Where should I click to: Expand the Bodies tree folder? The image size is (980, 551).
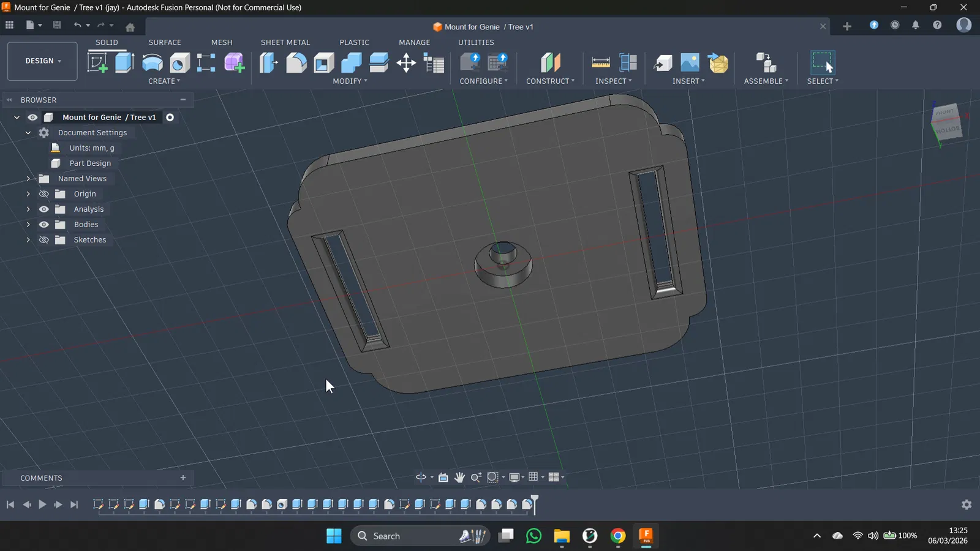pos(28,225)
